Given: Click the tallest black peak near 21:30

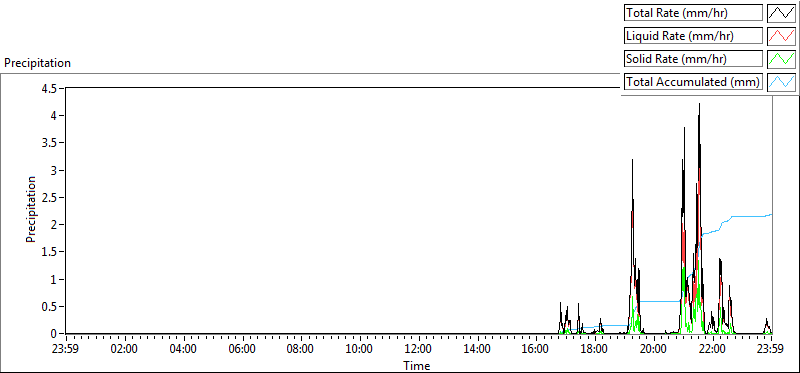Looking at the screenshot, I should (x=699, y=105).
